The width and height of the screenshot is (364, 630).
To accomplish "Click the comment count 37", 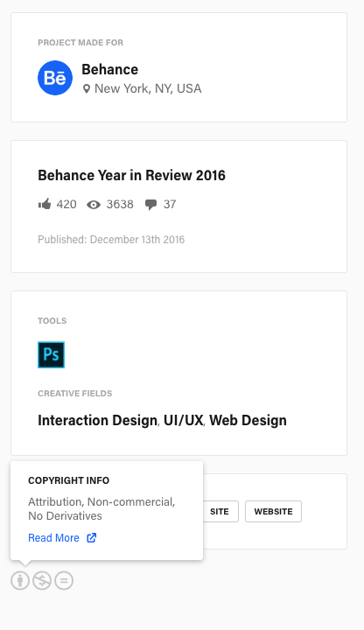I will point(170,204).
